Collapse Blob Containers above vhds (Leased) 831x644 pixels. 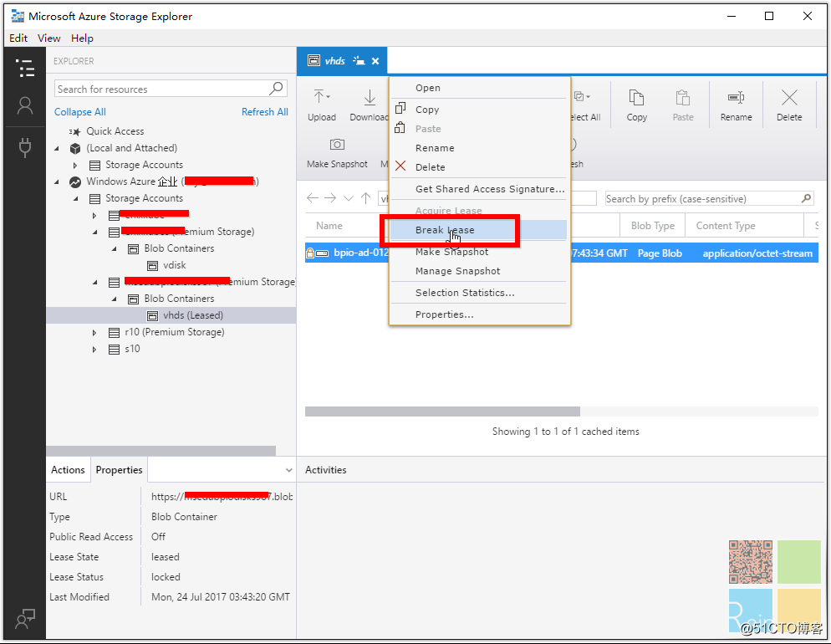point(114,299)
